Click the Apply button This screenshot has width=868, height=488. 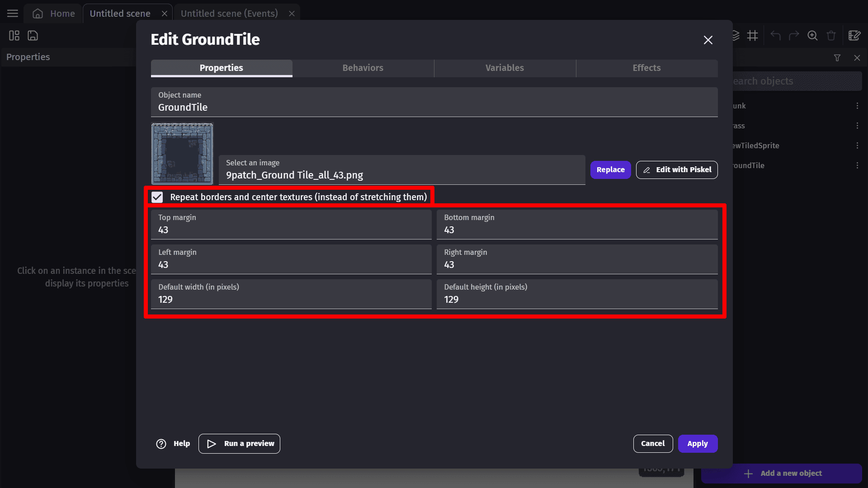pos(698,444)
